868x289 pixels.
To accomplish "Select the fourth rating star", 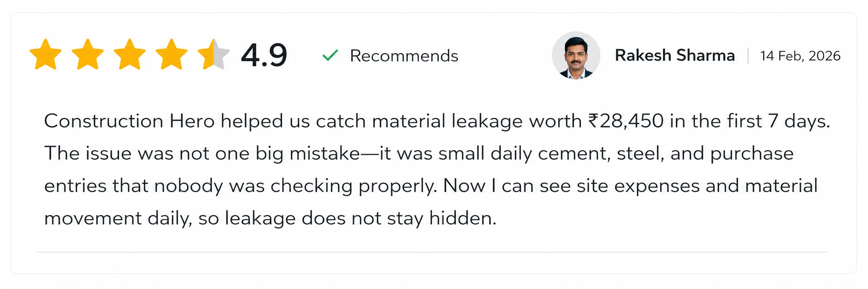I will pos(171,55).
